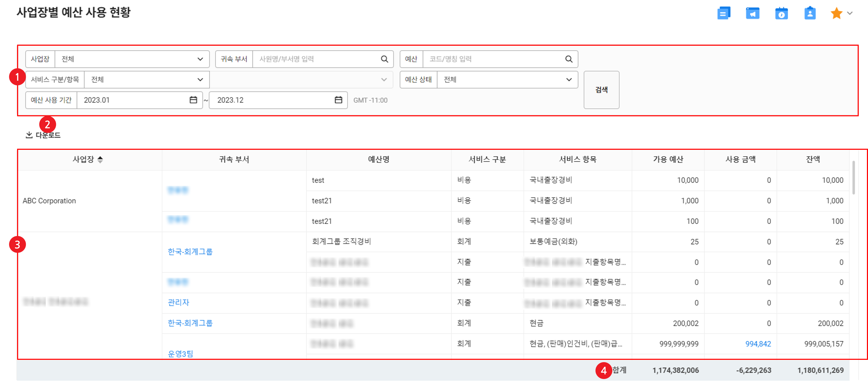Select the 현금 service item cell
The height and width of the screenshot is (383, 868).
click(x=578, y=323)
